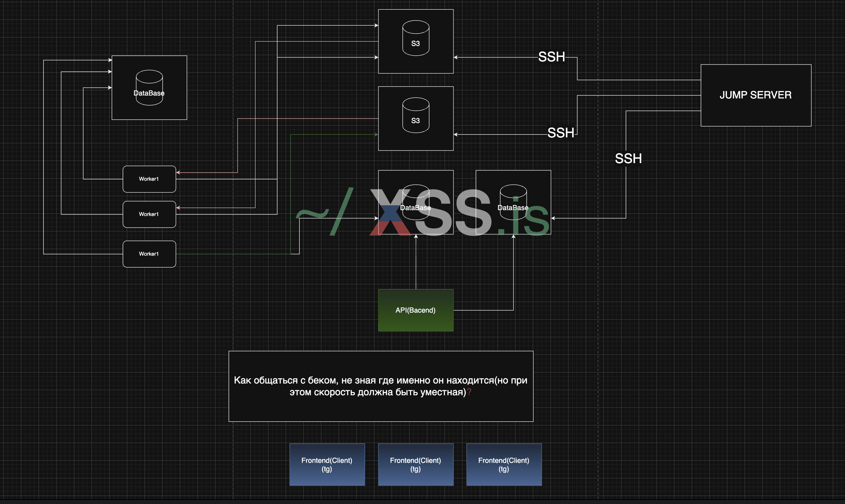Click the SSH label pointing to upper S3

[551, 57]
